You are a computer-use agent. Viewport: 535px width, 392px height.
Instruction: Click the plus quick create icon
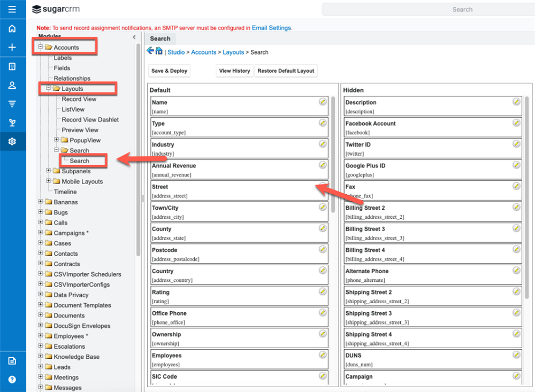[12, 48]
